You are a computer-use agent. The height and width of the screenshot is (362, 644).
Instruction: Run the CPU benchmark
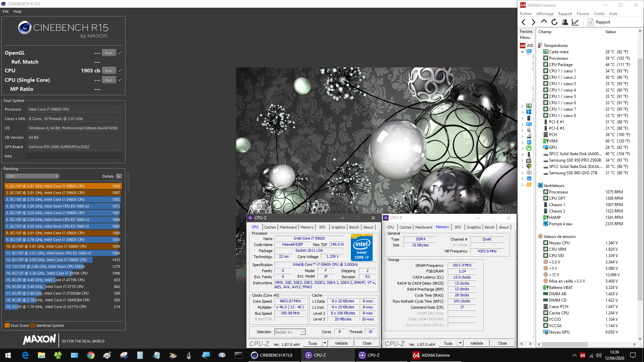pos(109,71)
